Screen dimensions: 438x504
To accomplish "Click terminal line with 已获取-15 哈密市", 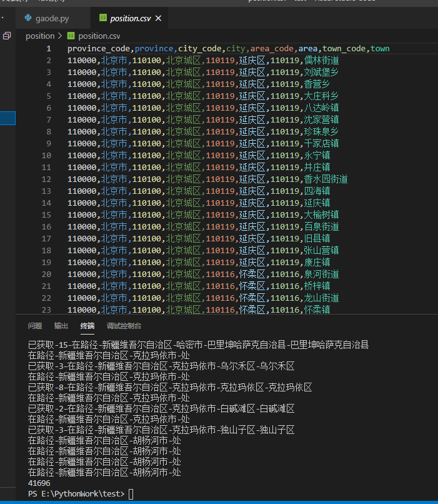I will (x=198, y=345).
